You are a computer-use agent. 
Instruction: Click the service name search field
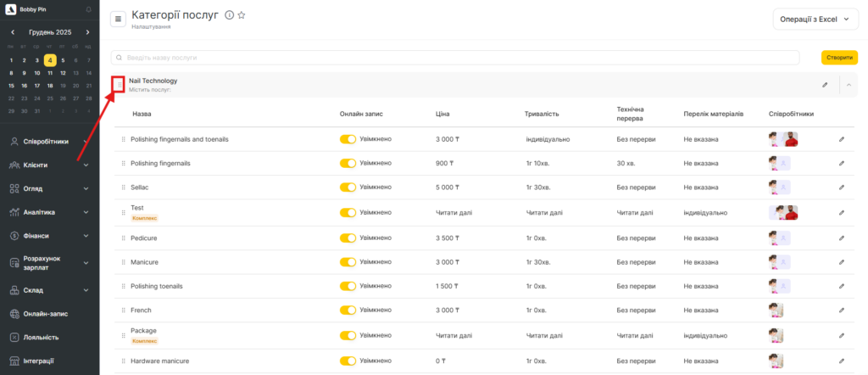458,58
